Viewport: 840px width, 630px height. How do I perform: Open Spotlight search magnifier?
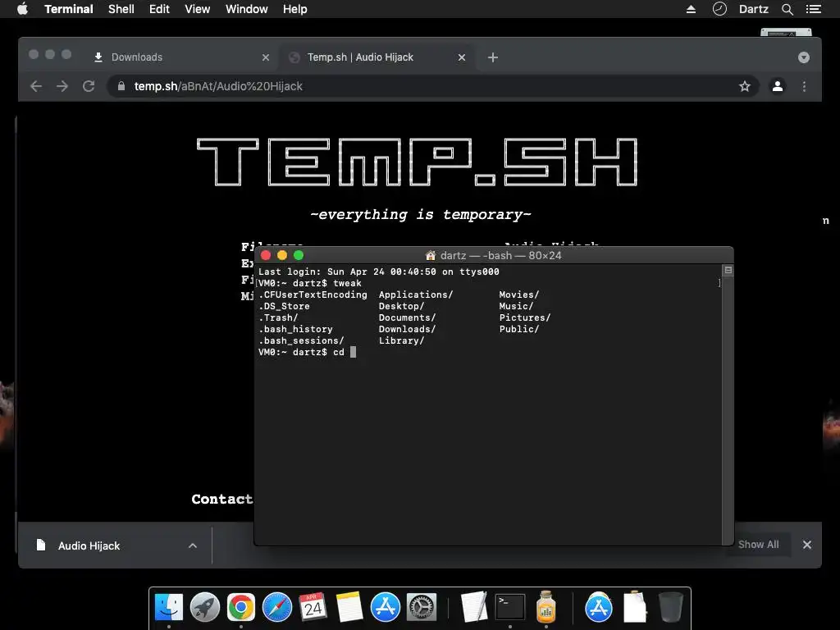[787, 9]
